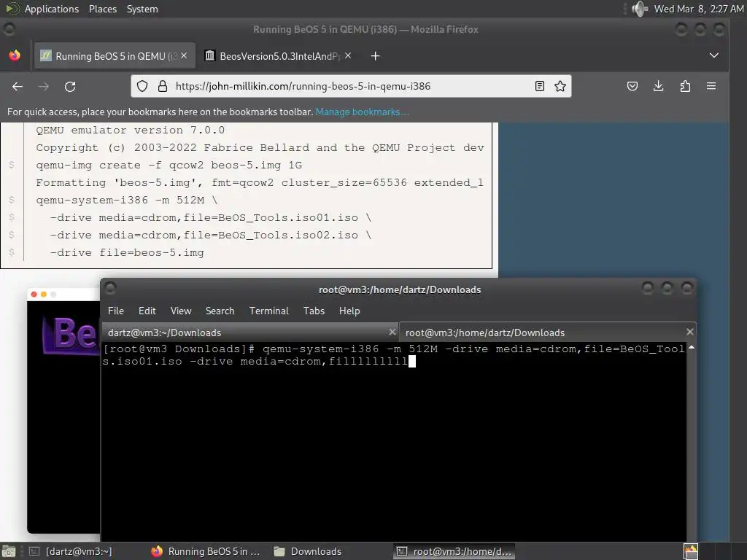Save page to Pocket
The image size is (747, 560).
(x=632, y=86)
